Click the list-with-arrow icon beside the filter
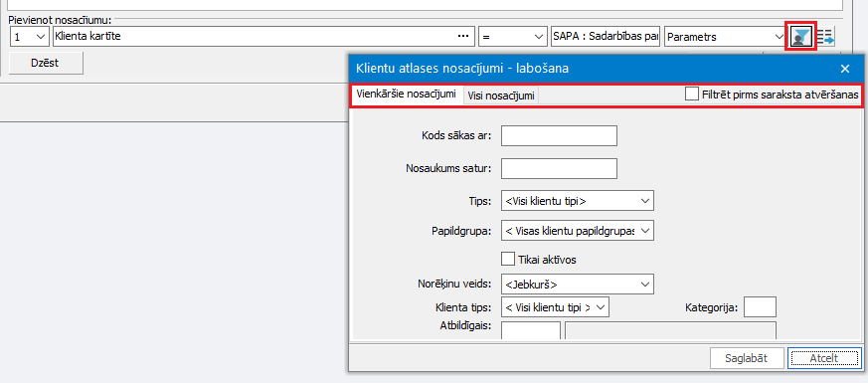Image resolution: width=868 pixels, height=383 pixels. [825, 37]
